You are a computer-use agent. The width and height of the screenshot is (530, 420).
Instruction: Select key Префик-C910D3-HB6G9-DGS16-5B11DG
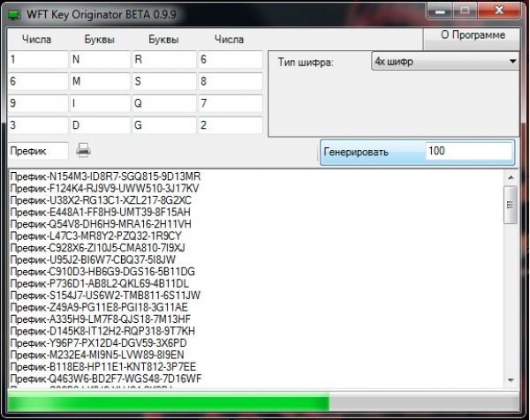[102, 272]
